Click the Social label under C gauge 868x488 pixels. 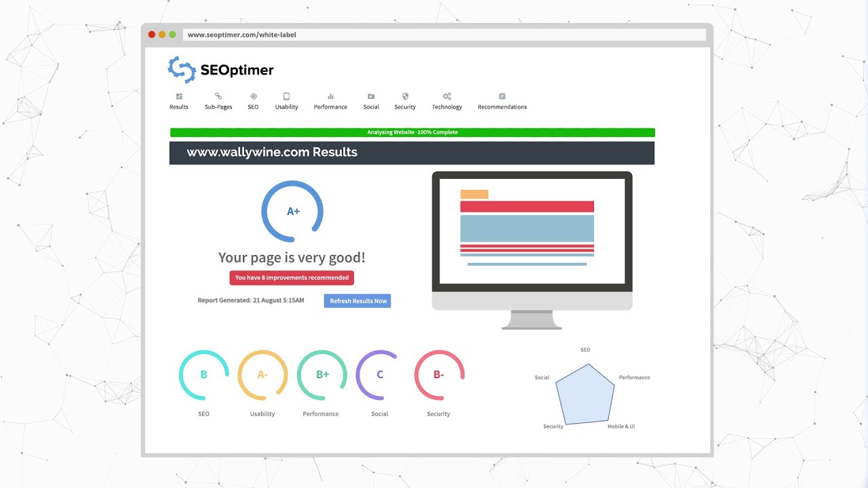[380, 414]
